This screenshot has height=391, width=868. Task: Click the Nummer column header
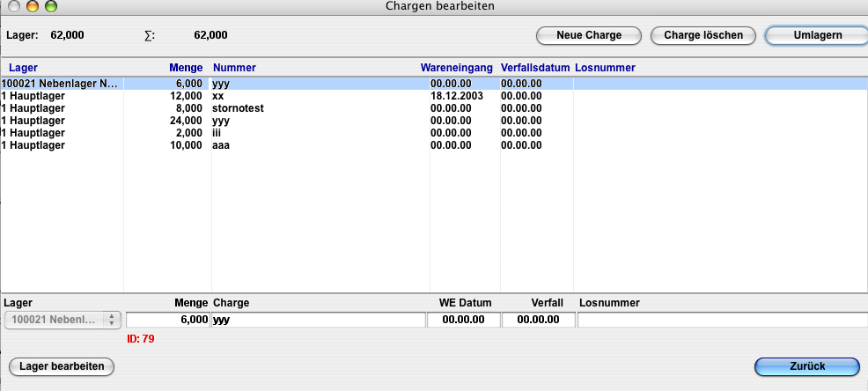pos(234,68)
